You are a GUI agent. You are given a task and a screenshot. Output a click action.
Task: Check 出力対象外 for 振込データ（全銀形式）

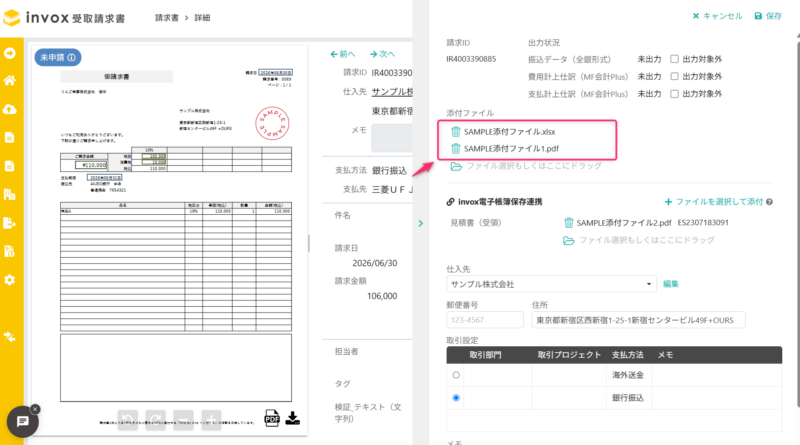(674, 59)
